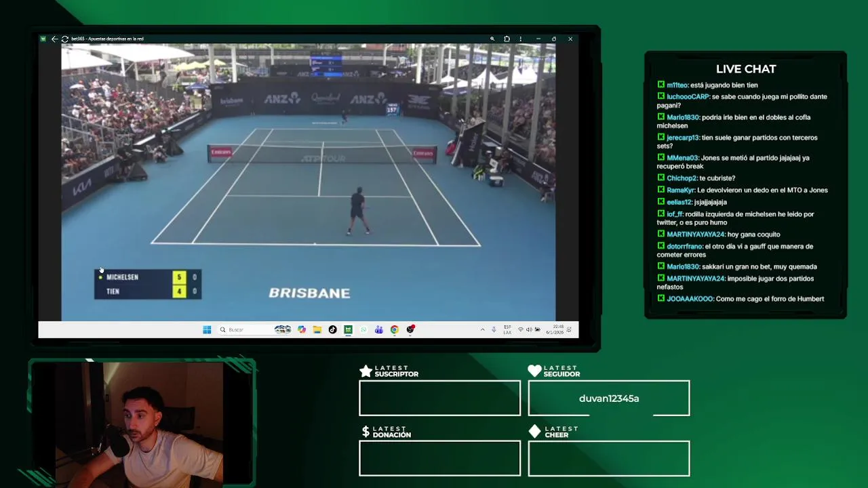Open Google Chrome from the taskbar

(394, 329)
